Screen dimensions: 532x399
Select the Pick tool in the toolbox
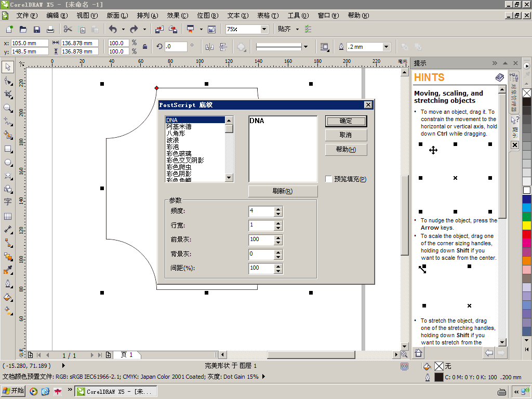point(8,67)
